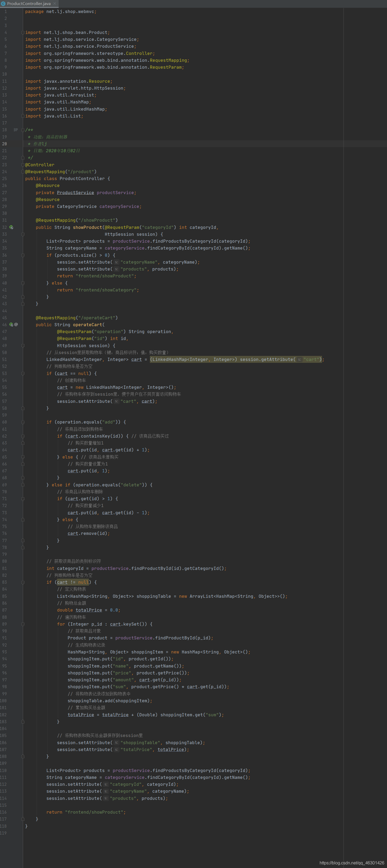This screenshot has width=387, height=868.
Task: Fold the cart == null if block
Action: point(23,373)
